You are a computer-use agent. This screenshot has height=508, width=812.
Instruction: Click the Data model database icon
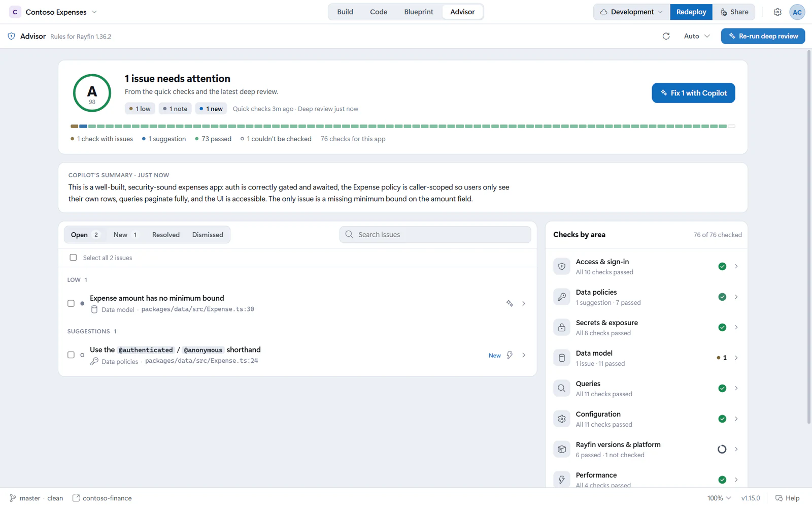pyautogui.click(x=562, y=358)
